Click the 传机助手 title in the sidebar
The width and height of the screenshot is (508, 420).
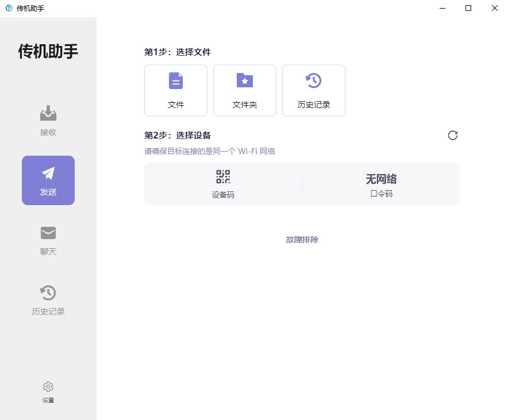pyautogui.click(x=48, y=52)
